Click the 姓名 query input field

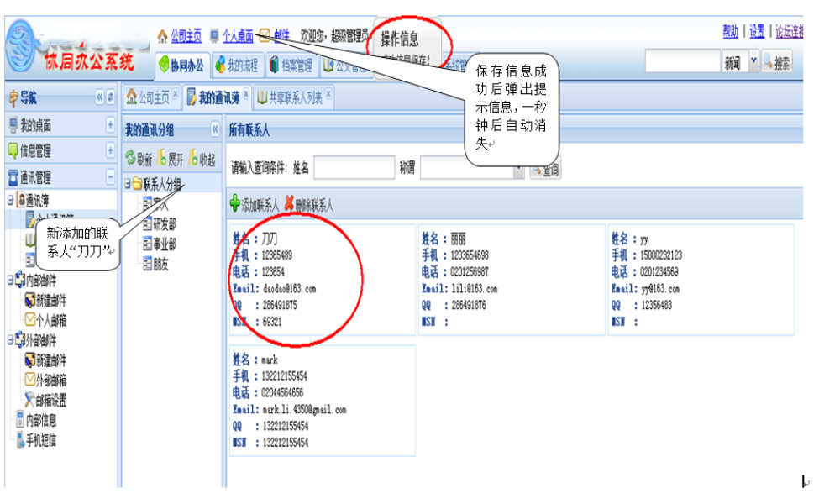(354, 168)
